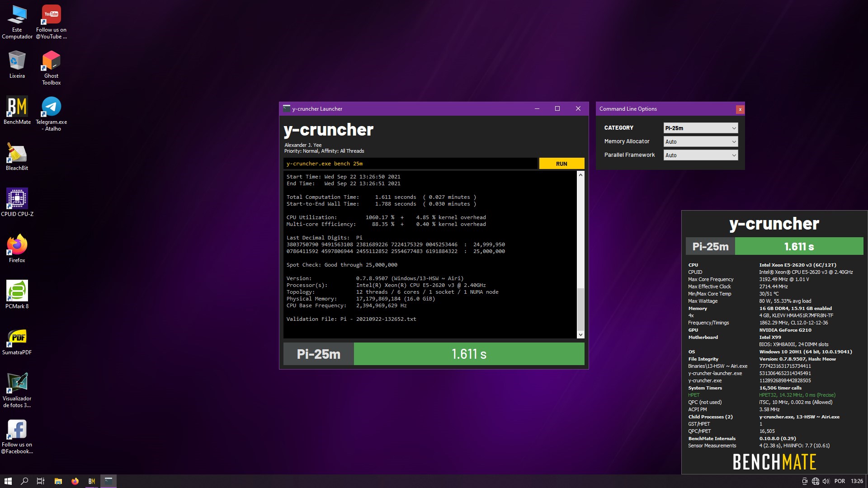Switch to Firefox on the taskbar
The image size is (868, 488).
click(x=75, y=481)
